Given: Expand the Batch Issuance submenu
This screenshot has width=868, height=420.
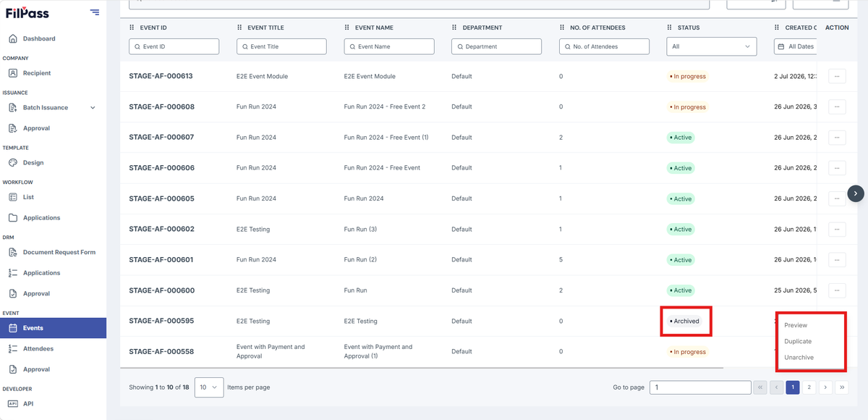Looking at the screenshot, I should point(93,108).
